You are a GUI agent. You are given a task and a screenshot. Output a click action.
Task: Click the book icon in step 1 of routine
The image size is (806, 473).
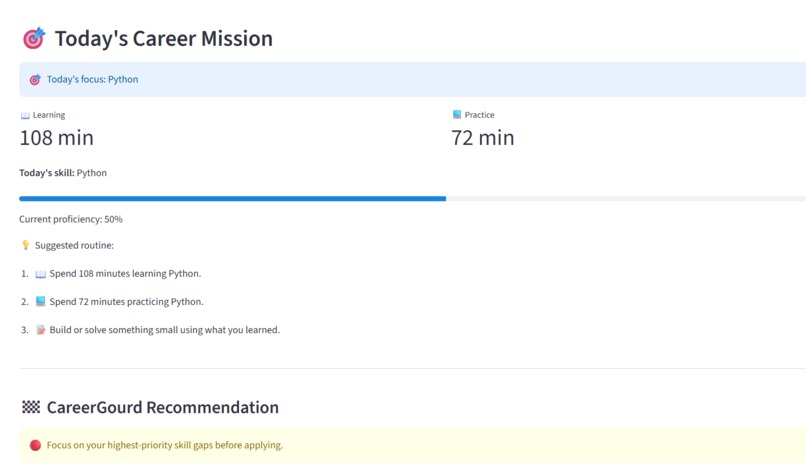(41, 274)
